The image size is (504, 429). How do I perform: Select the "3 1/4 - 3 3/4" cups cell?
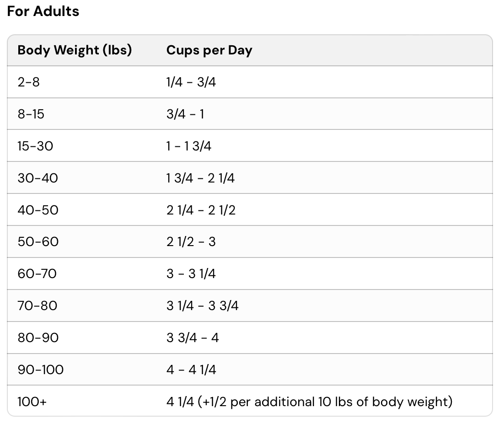[202, 305]
